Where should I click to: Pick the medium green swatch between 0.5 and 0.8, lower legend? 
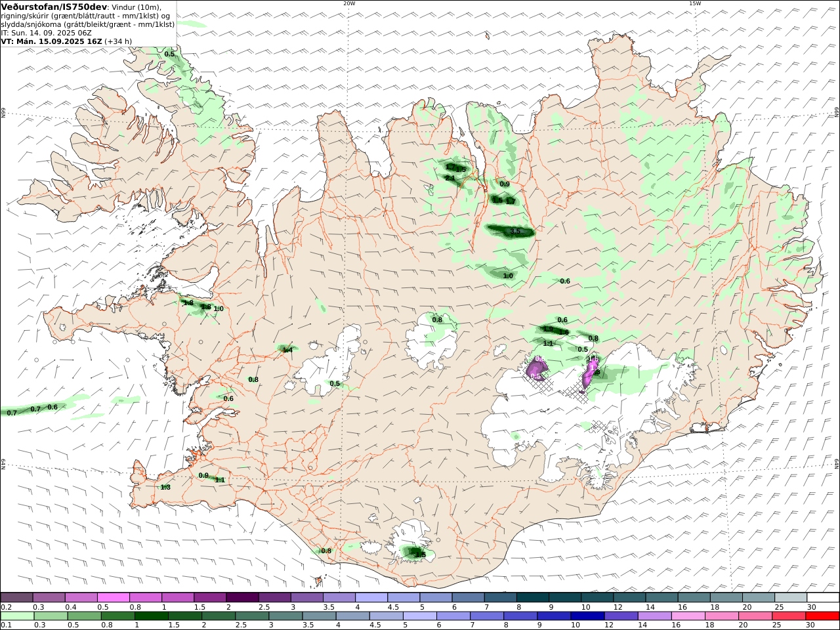85,616
